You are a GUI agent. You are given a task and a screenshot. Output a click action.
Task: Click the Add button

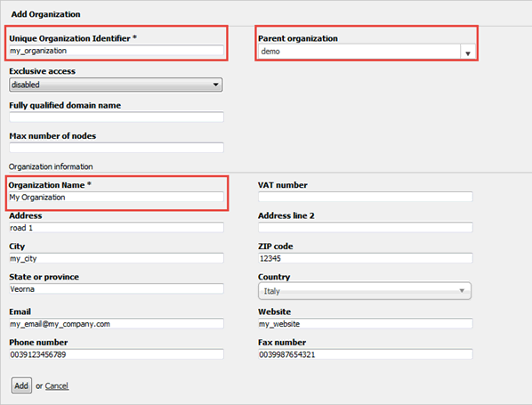pos(21,385)
